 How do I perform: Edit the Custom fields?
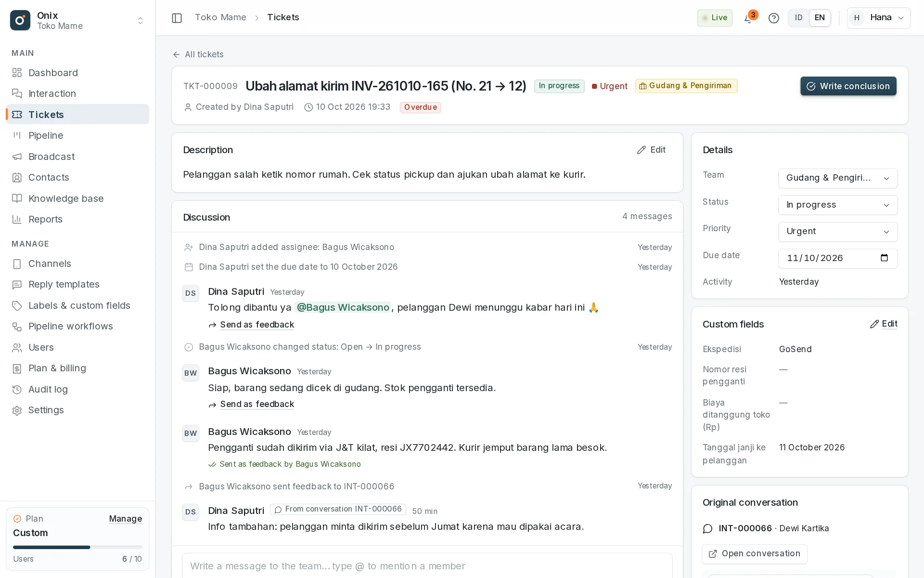coord(884,324)
